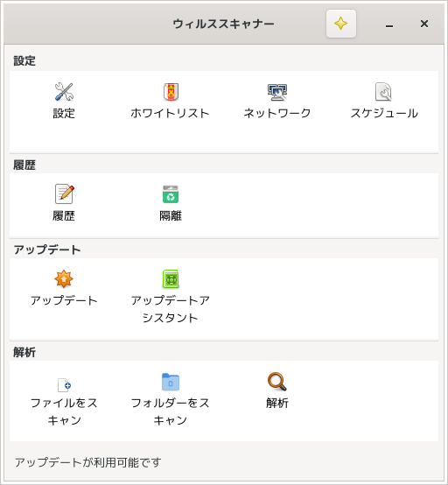Select the フォルダーをスキャン label
Screen dimensions: 448x485
(171, 411)
